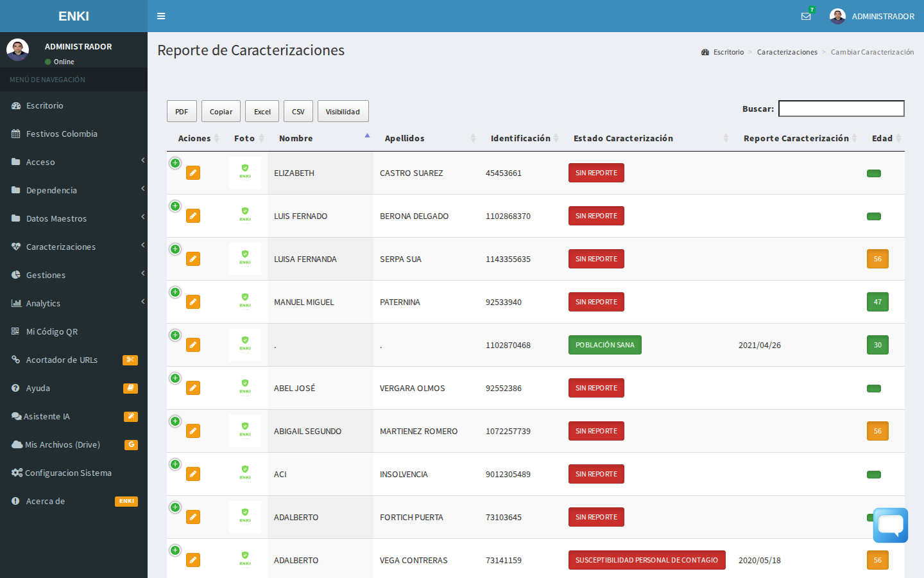
Task: Edit the LUISA FERNANDA record via pencil icon
Action: pyautogui.click(x=193, y=259)
